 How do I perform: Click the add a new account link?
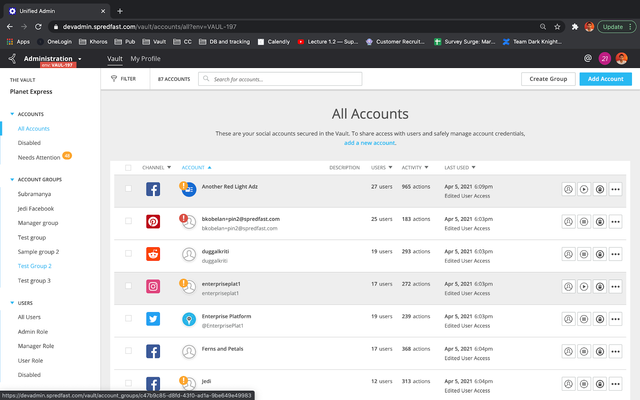(x=369, y=143)
